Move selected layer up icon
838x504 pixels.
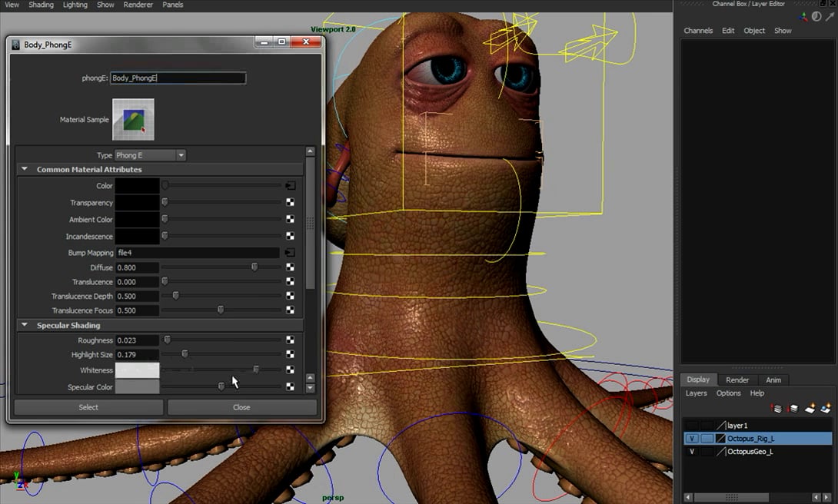pos(777,409)
